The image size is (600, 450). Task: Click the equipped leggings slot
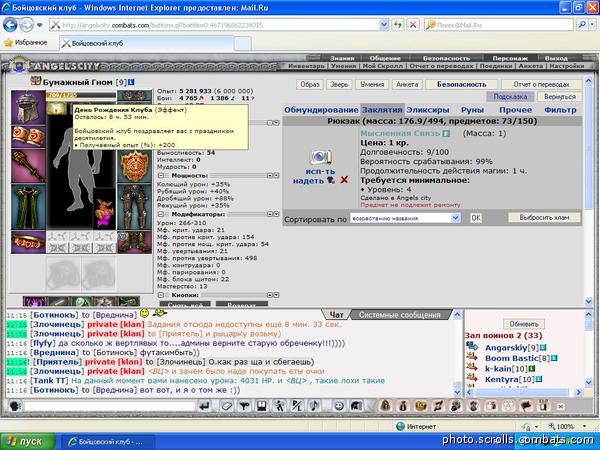click(x=134, y=207)
